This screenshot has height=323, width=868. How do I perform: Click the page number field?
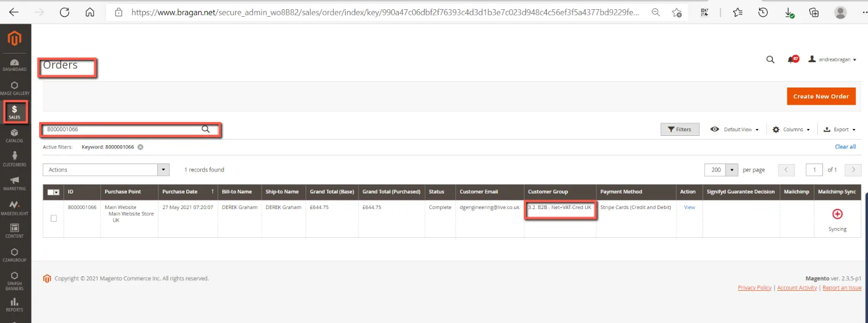814,170
